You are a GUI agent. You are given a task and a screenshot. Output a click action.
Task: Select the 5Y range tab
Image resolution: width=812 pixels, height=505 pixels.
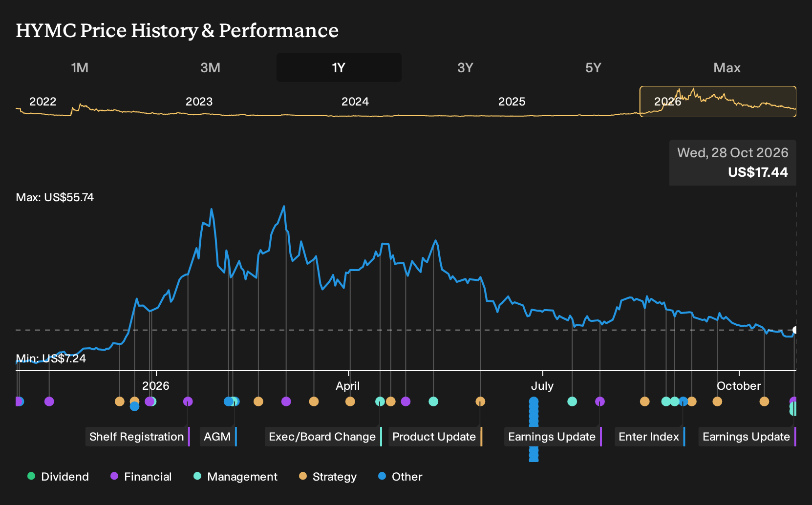tap(593, 67)
